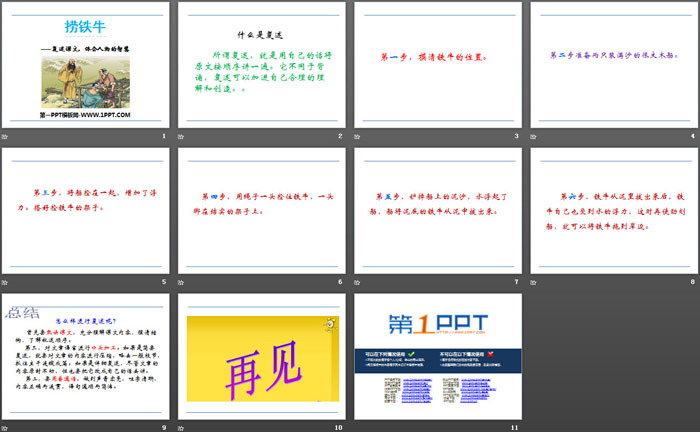Click the animation star icon under slide 5
Image resolution: width=700 pixels, height=432 pixels.
click(x=4, y=282)
